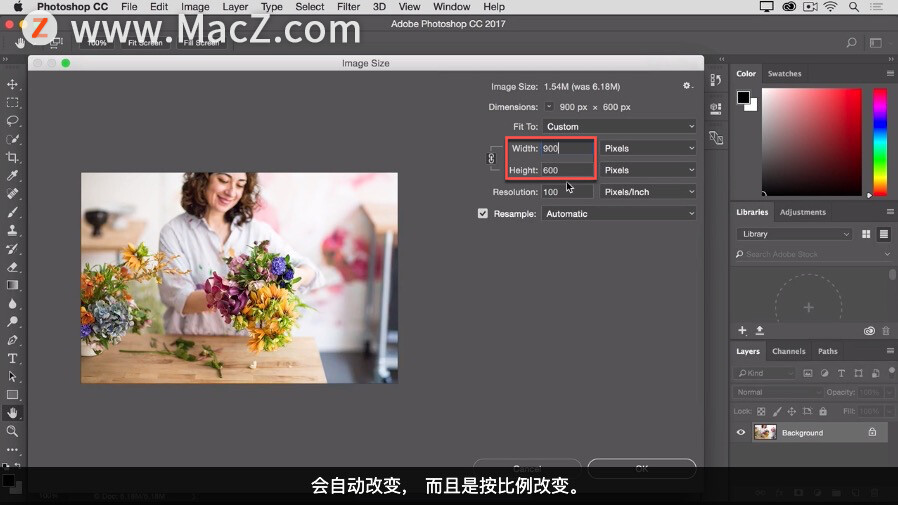Select the Rectangular Marquee tool
The height and width of the screenshot is (505, 898).
point(12,102)
